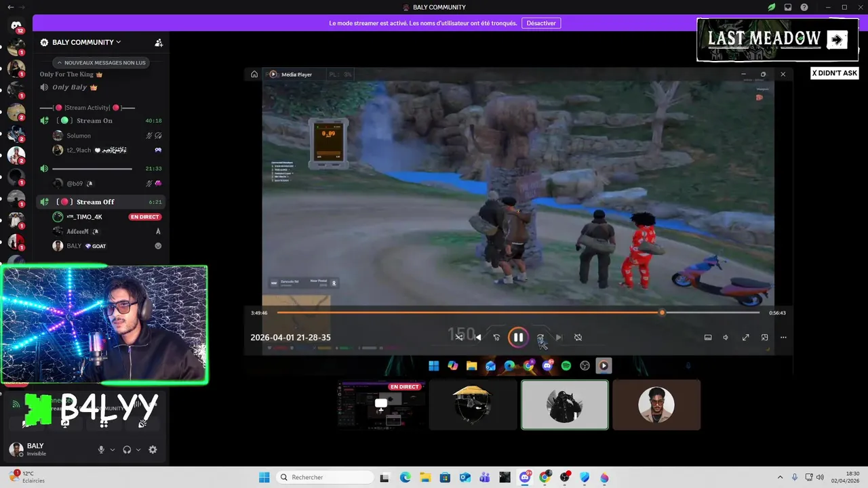Open Microsoft Edge from taskbar
This screenshot has height=488, width=868.
tap(405, 477)
